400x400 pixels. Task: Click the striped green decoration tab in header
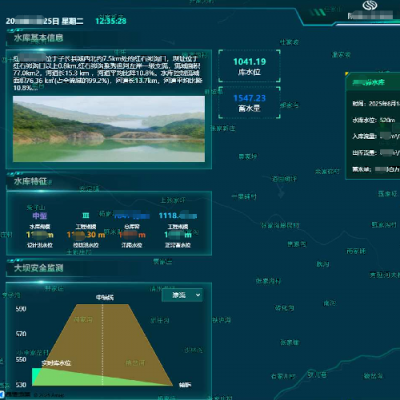[318, 13]
